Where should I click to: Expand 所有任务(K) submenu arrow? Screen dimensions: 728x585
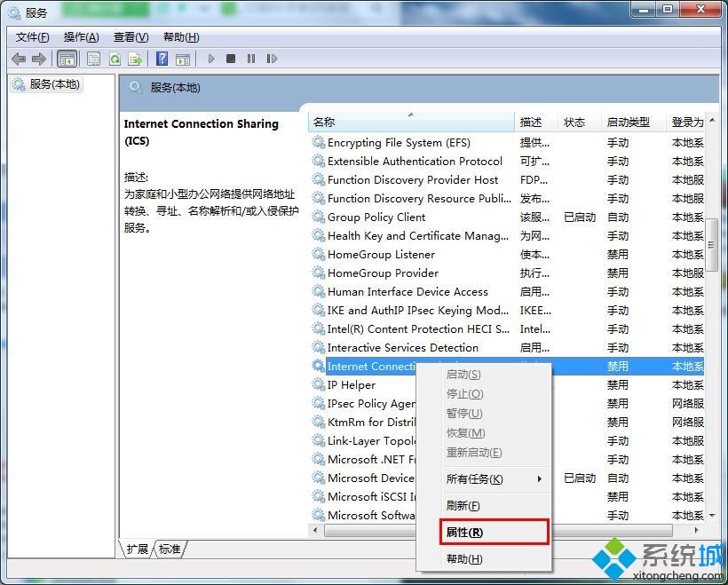(x=540, y=478)
